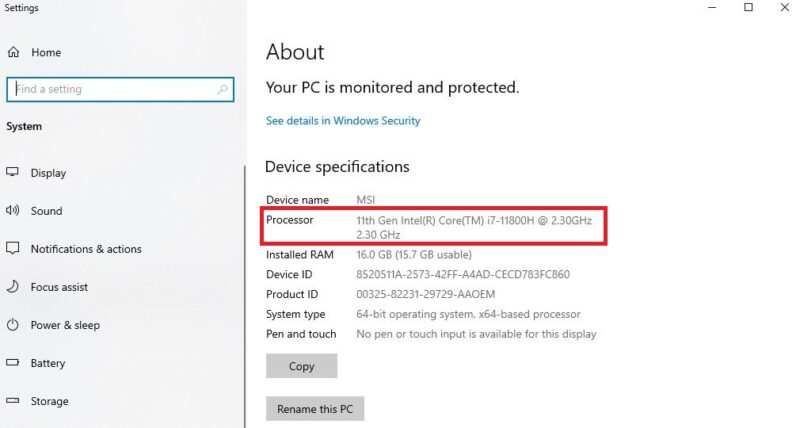The height and width of the screenshot is (428, 800).
Task: Click the Home icon in sidebar
Action: point(13,52)
